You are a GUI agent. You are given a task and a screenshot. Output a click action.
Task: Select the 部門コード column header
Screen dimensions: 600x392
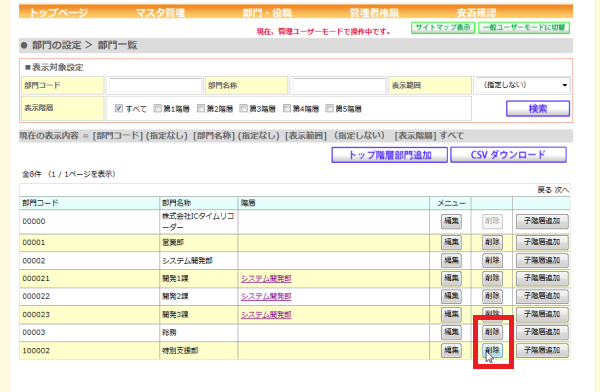90,203
